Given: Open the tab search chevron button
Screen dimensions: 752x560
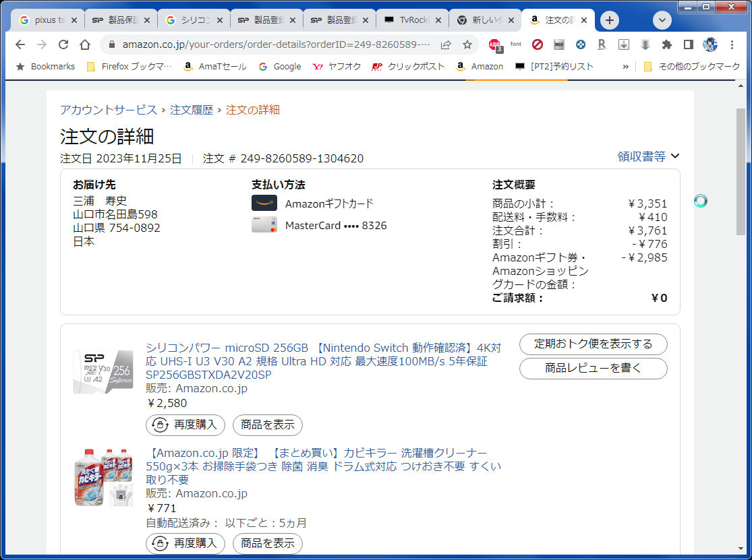Looking at the screenshot, I should coord(662,20).
